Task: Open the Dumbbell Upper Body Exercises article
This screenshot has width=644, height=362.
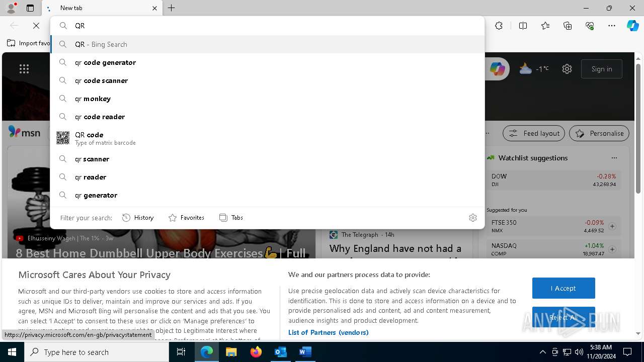Action: coord(160,253)
